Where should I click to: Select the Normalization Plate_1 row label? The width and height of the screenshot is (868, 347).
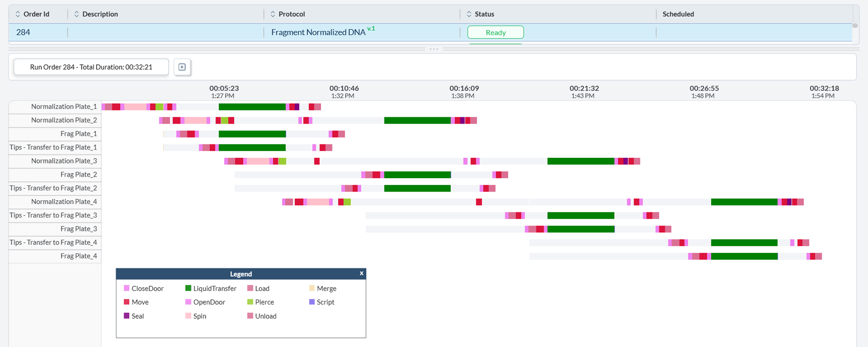(64, 107)
